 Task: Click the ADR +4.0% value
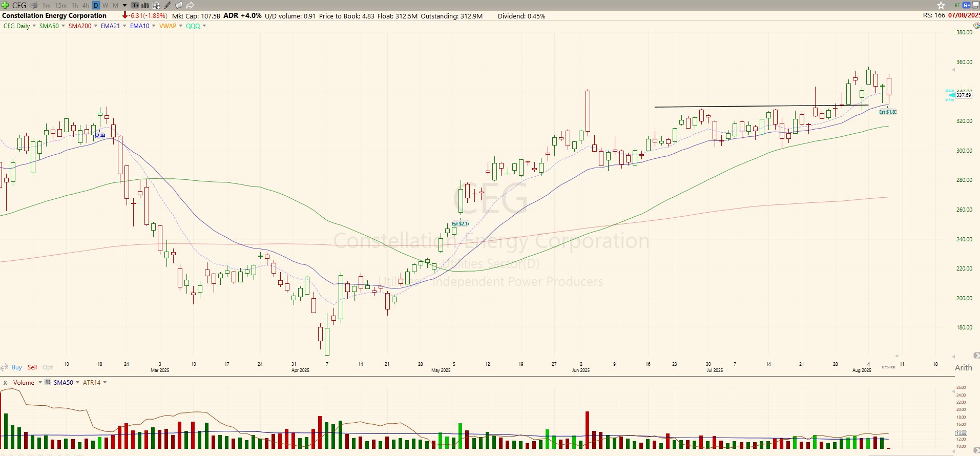tap(242, 16)
